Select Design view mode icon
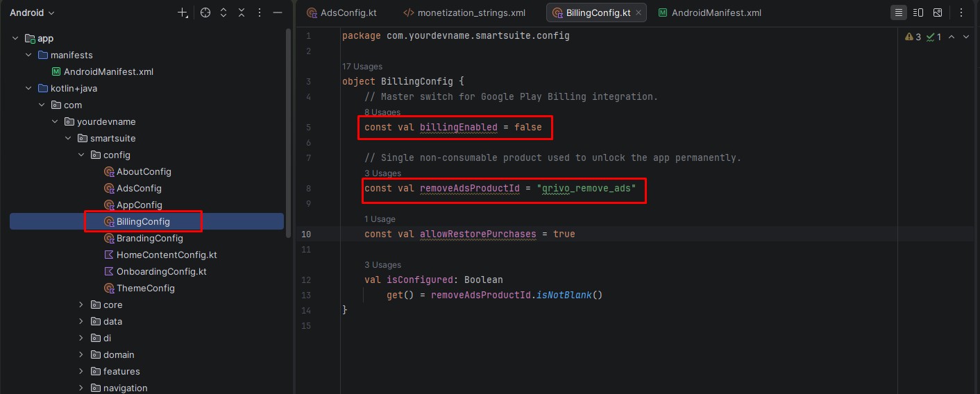The height and width of the screenshot is (394, 980). tap(938, 12)
